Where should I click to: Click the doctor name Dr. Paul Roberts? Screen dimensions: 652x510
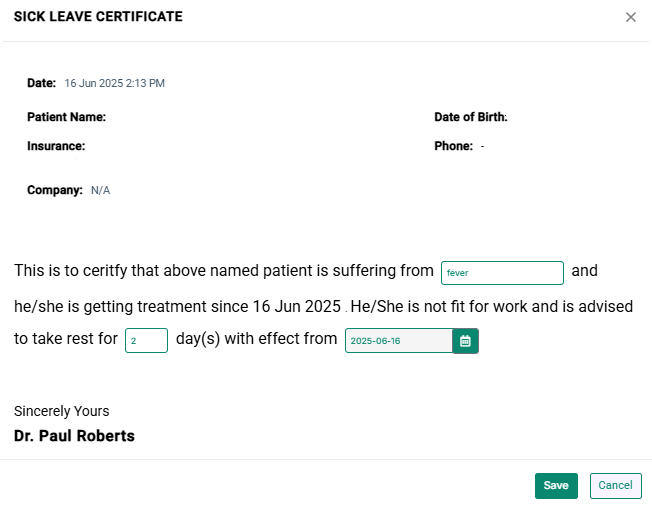click(x=74, y=436)
